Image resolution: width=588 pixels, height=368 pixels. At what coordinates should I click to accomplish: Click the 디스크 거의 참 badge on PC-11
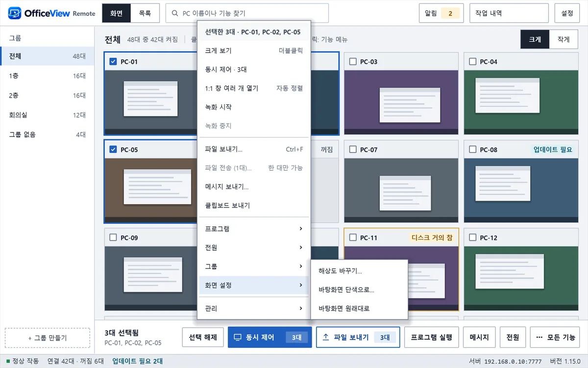click(431, 237)
